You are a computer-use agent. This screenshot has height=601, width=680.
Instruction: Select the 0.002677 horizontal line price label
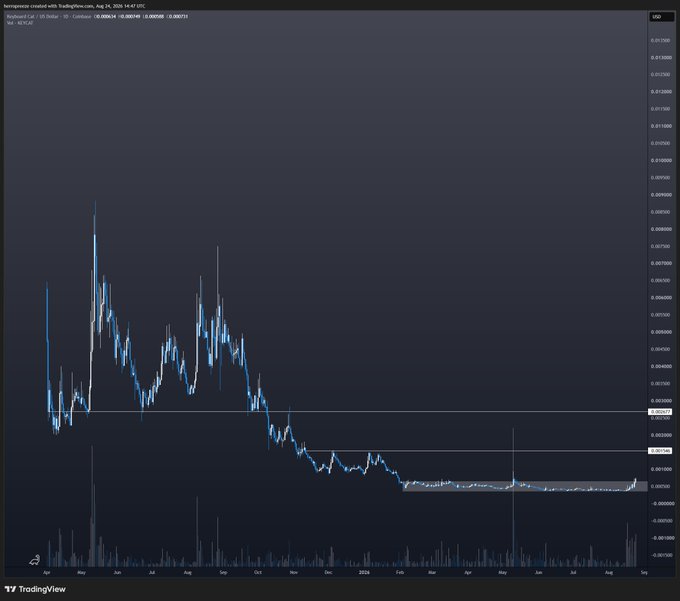(660, 412)
